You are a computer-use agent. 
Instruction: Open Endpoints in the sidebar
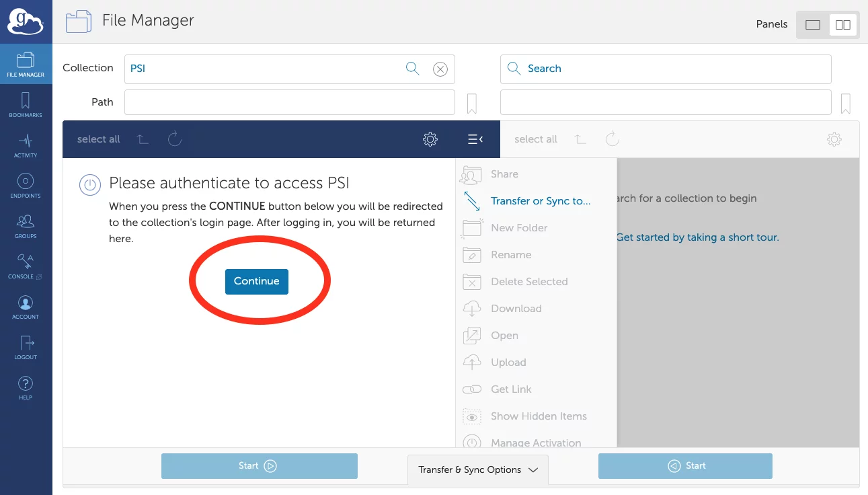(26, 186)
